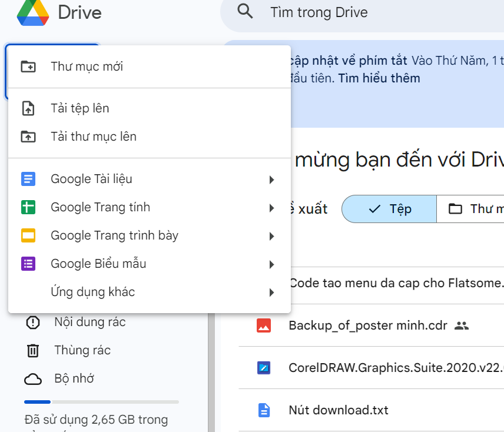
Task: Click the trash bin icon
Action: point(33,350)
